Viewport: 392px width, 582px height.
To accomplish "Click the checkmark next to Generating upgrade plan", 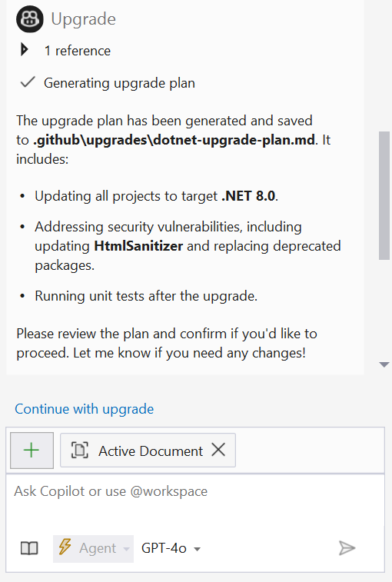I will 28,82.
